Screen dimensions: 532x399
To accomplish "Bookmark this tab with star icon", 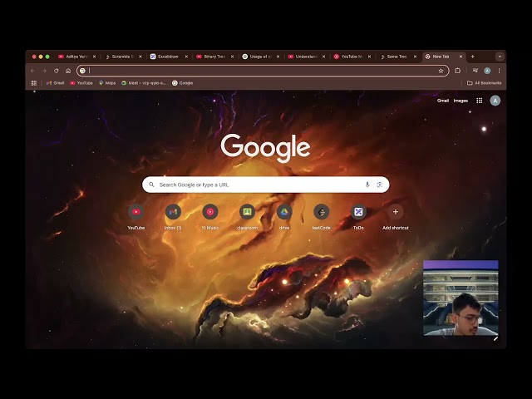I will 441,71.
